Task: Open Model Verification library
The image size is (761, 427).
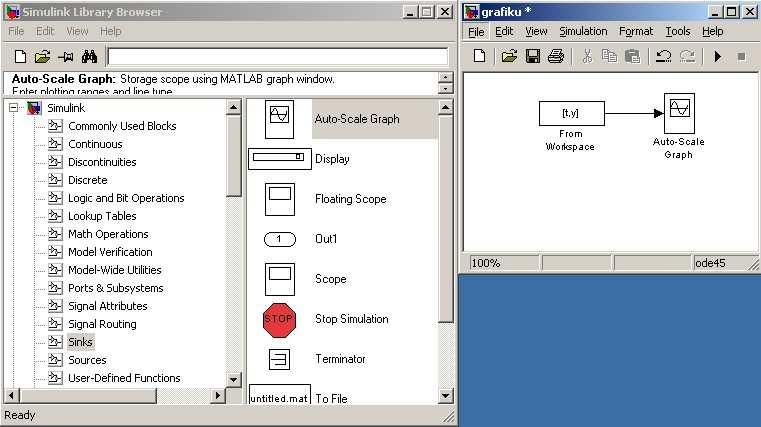Action: pos(110,252)
